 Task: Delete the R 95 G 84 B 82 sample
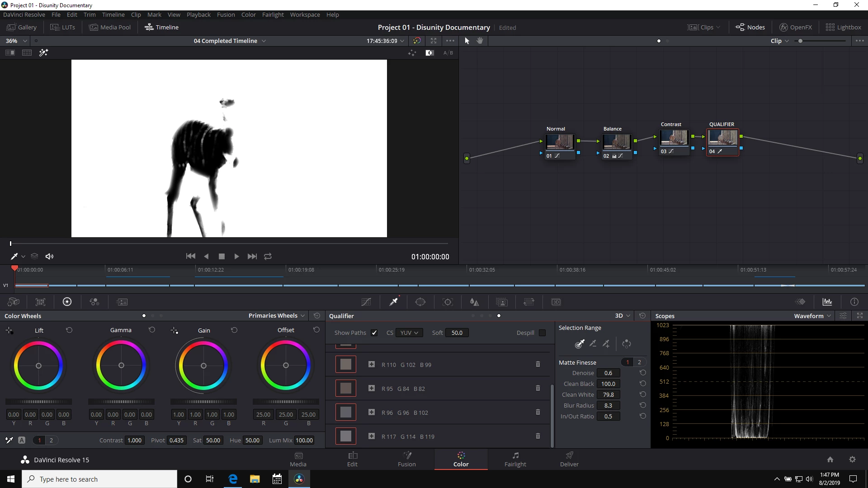538,388
